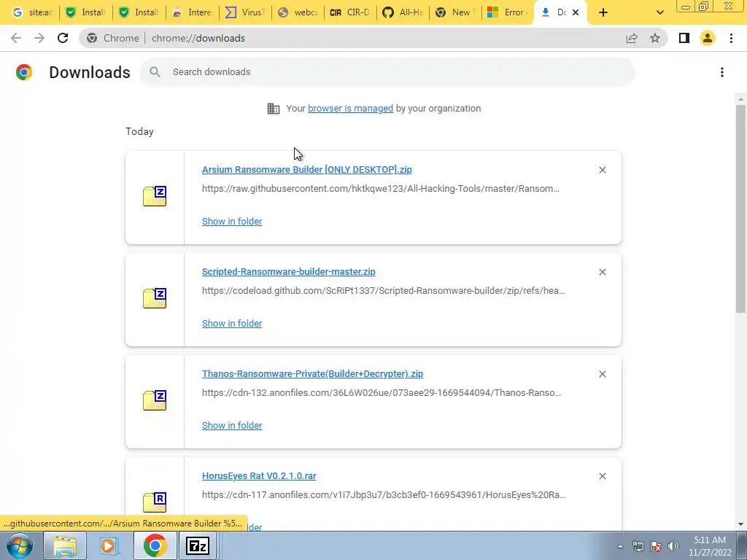Open 7-Zip from the taskbar
Viewport: 747px width, 560px height.
click(198, 545)
